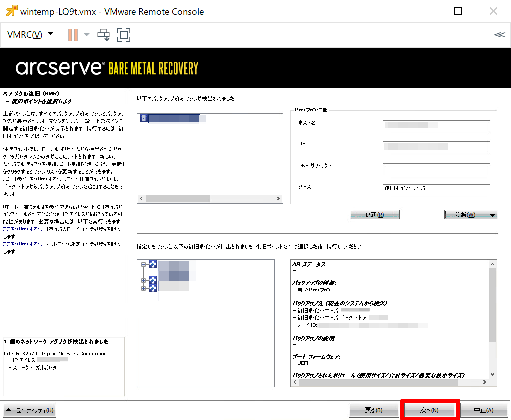
Task: Click the UEFI boot firmware value
Action: click(x=302, y=363)
